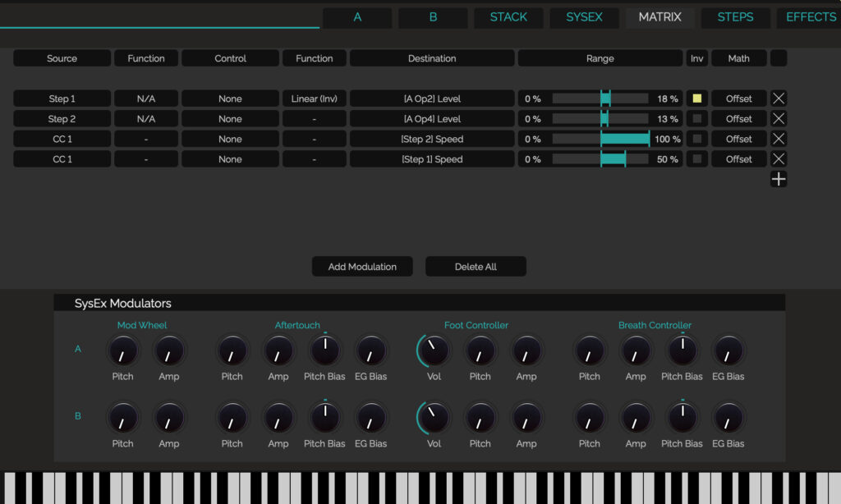The height and width of the screenshot is (504, 841).
Task: Open the [A Op2] Level destination dropdown
Action: 432,99
